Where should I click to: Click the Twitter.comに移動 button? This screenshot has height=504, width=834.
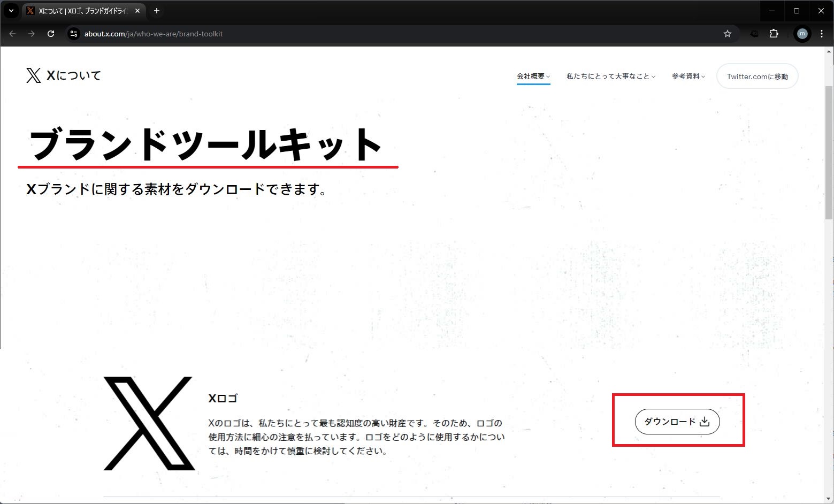click(757, 77)
